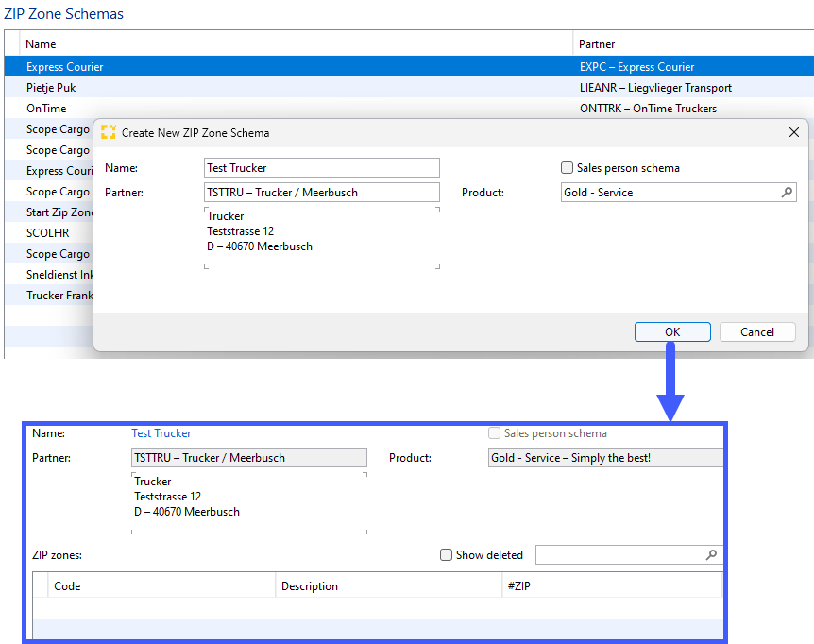
Task: Select the Pietje Puk row
Action: (x=409, y=87)
